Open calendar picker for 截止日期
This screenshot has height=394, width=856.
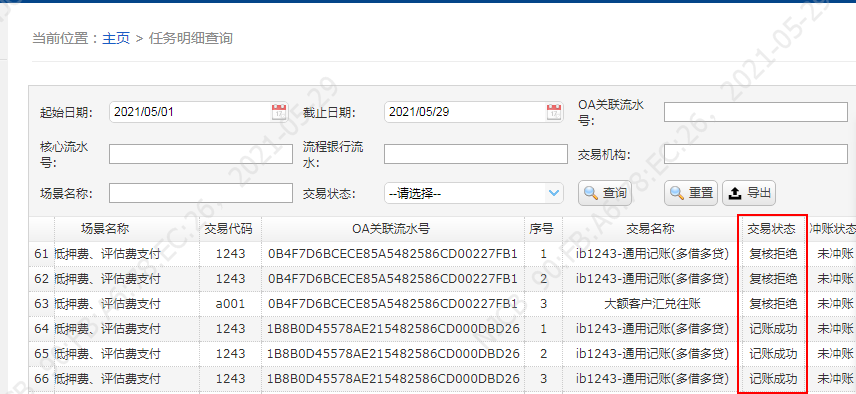click(554, 112)
